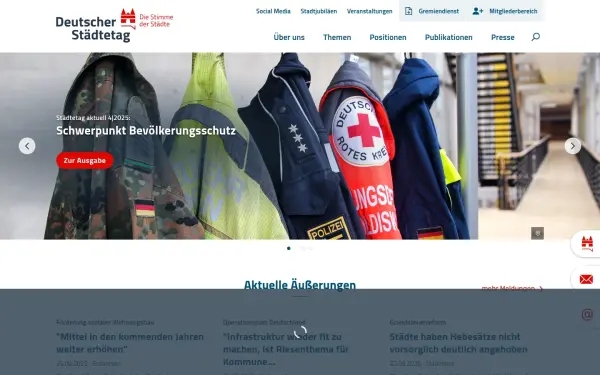600x375 pixels.
Task: Open Schwerpunkt Bevölkerungsschutz slide headline
Action: pyautogui.click(x=146, y=130)
